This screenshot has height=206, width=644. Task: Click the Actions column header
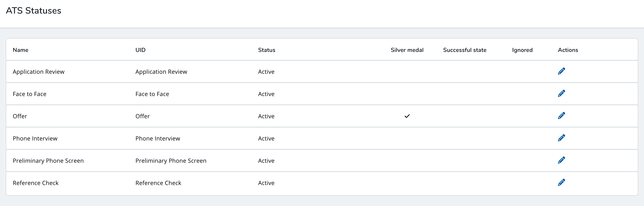click(x=568, y=50)
